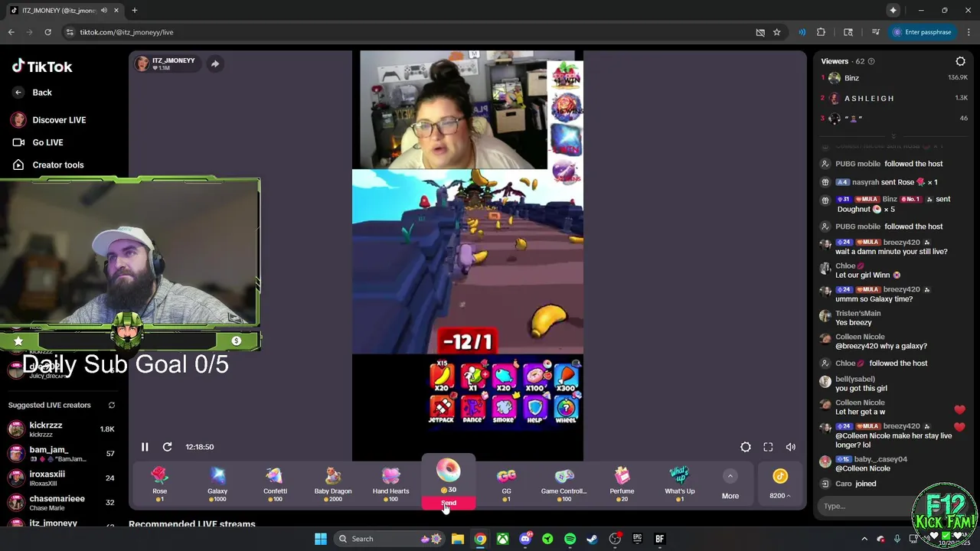
Task: Go Back from the live page
Action: (x=33, y=93)
